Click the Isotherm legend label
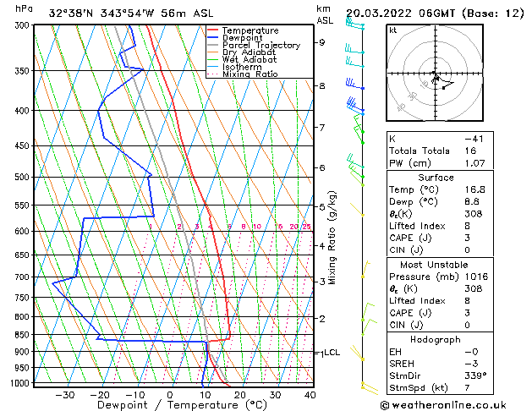 pyautogui.click(x=243, y=67)
